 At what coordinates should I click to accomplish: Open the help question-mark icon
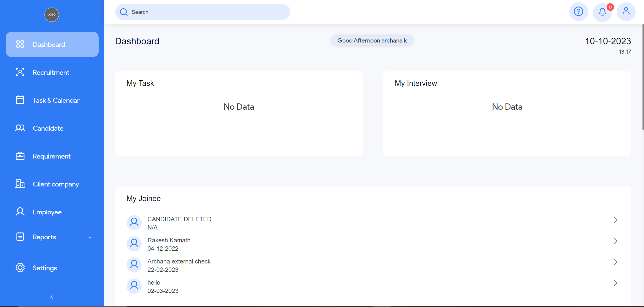(x=579, y=12)
